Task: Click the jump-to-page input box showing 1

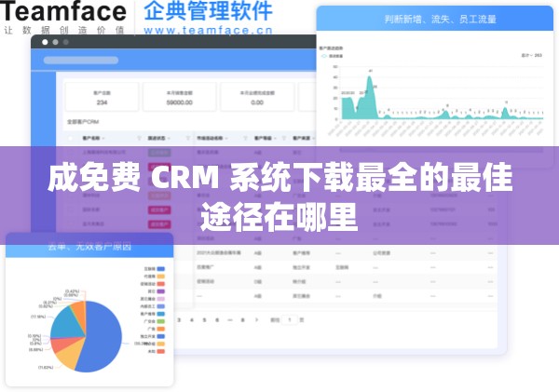Action: pyautogui.click(x=290, y=320)
